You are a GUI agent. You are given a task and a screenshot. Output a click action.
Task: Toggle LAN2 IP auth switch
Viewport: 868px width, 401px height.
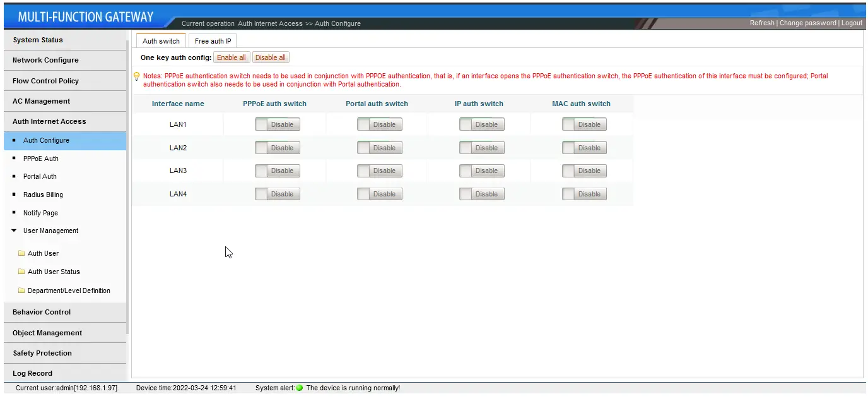tap(482, 148)
